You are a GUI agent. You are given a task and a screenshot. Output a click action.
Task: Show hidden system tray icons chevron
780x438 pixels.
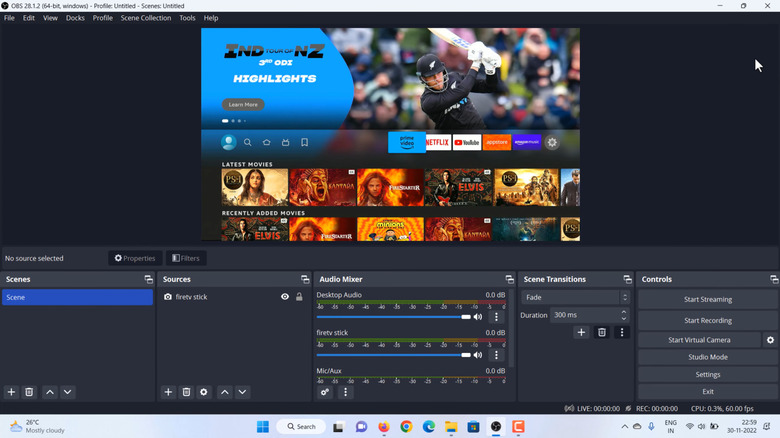(x=624, y=427)
